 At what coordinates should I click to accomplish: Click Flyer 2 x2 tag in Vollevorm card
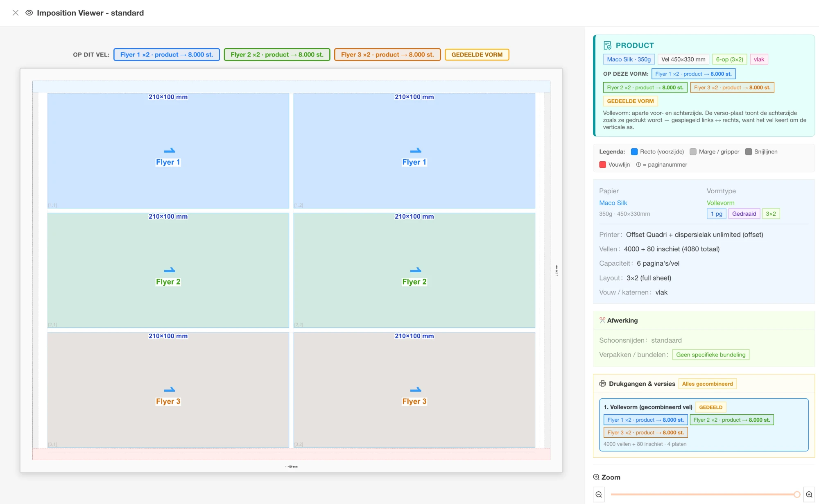[x=732, y=420]
